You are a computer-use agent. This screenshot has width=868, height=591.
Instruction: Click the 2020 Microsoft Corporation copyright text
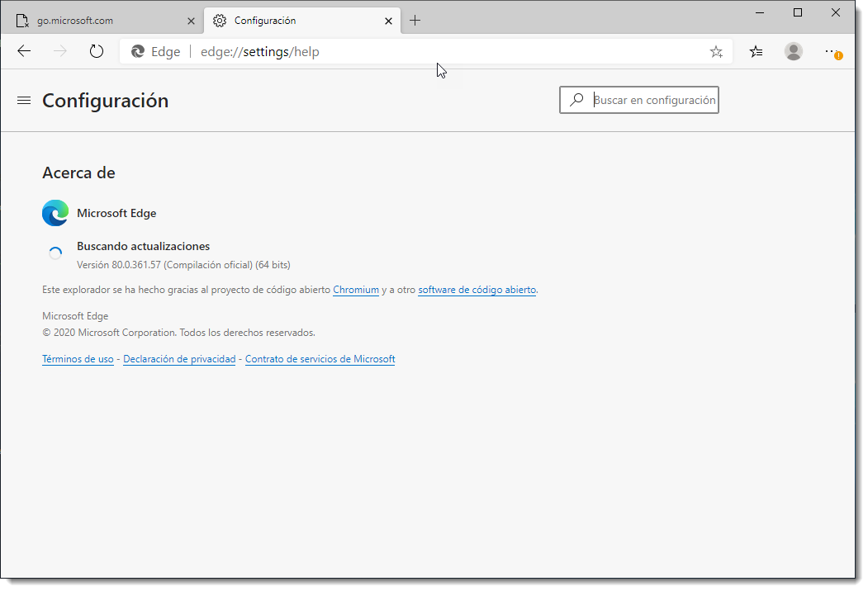point(179,333)
